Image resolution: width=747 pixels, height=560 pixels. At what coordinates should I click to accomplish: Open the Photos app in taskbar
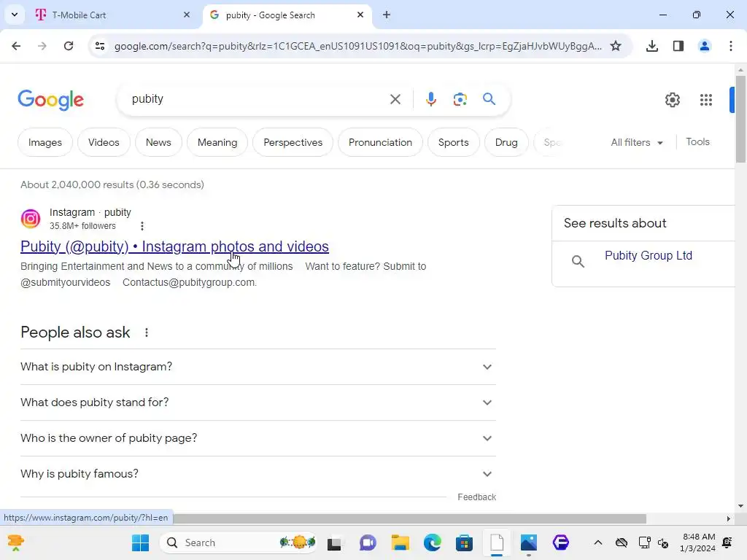tap(528, 542)
